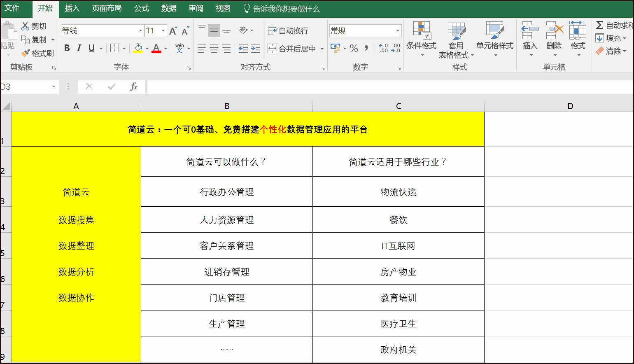Open the 文件 (File) tab
This screenshot has height=364, width=634.
click(x=12, y=8)
